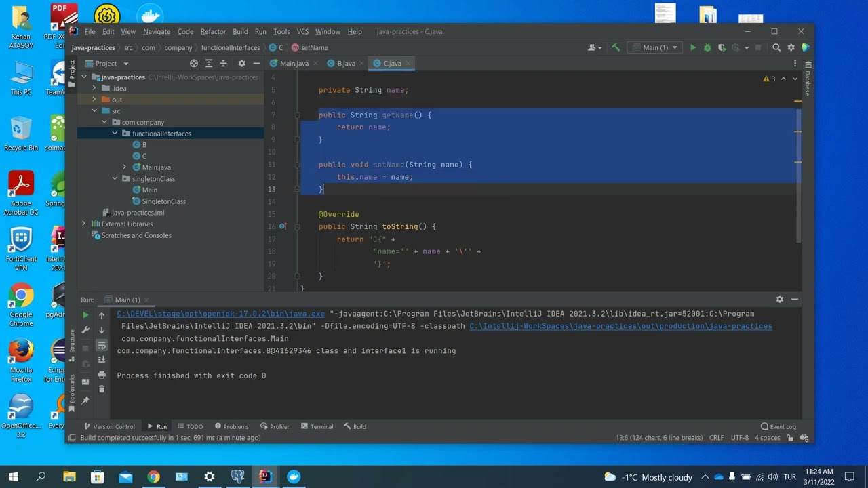
Task: Hide the Run tool window
Action: (x=794, y=300)
